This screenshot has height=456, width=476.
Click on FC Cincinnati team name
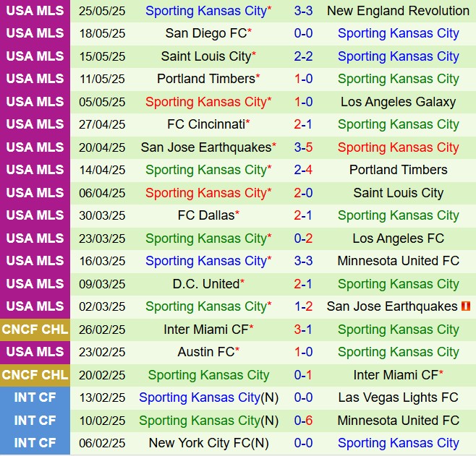(205, 124)
